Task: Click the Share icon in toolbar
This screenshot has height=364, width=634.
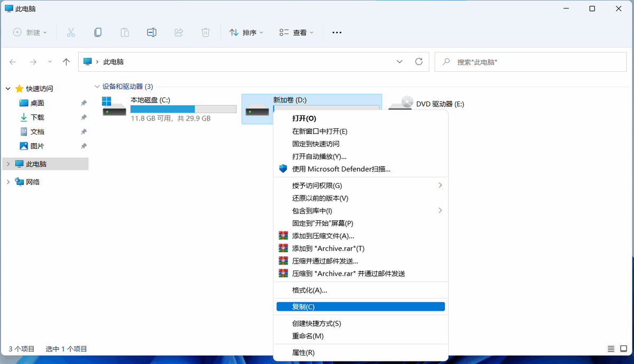Action: tap(179, 32)
